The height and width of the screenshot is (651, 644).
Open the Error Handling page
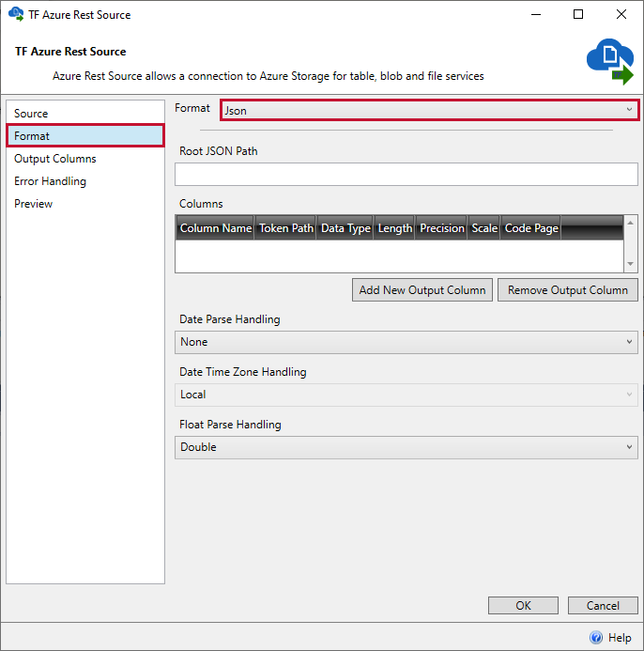85,181
